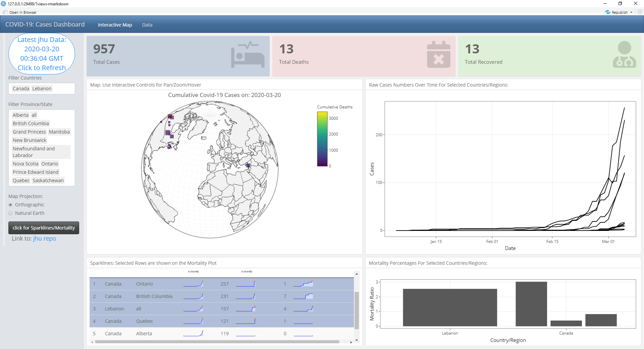Select the Canada British Columbia row
This screenshot has width=644, height=349.
[x=221, y=296]
